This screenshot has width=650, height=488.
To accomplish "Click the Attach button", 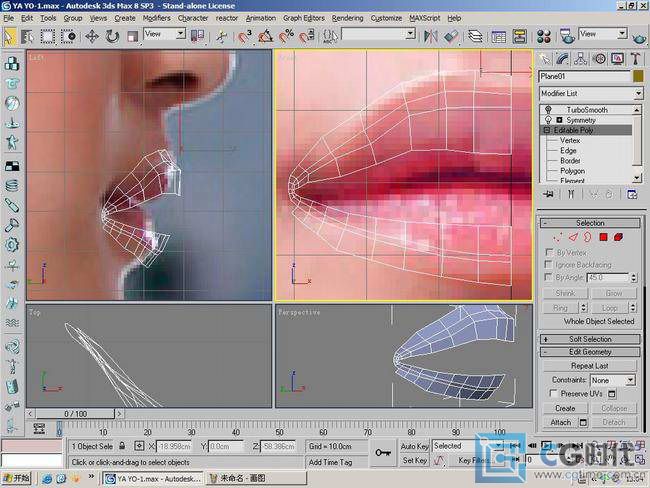I will coord(561,422).
